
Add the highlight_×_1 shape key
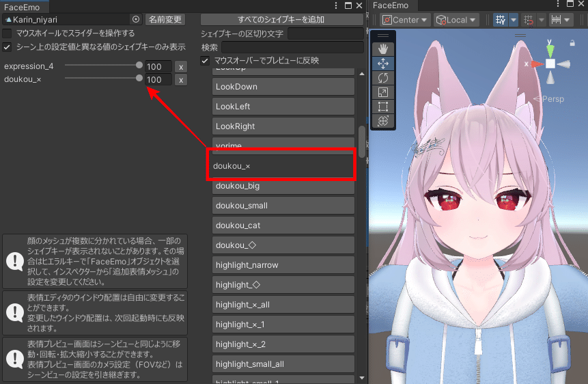[283, 325]
